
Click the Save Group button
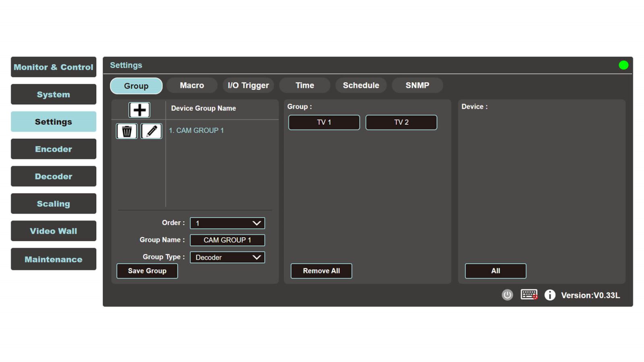point(147,271)
